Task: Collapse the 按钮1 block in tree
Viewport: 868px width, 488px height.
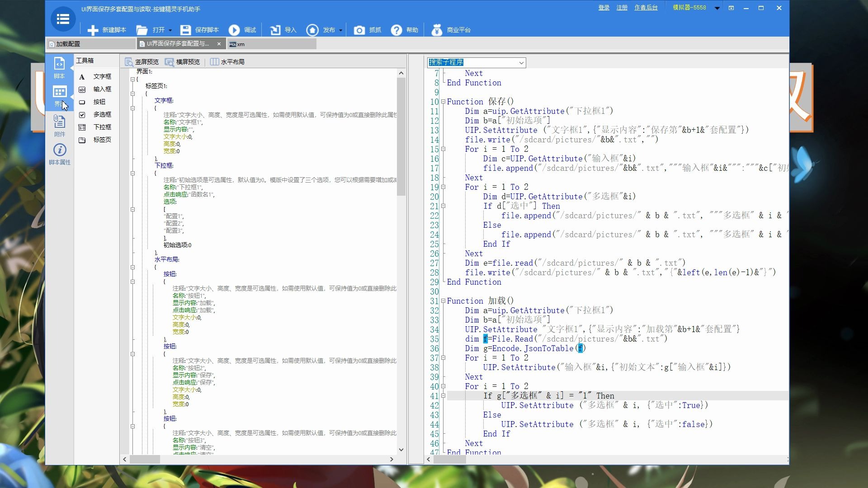Action: [x=132, y=282]
